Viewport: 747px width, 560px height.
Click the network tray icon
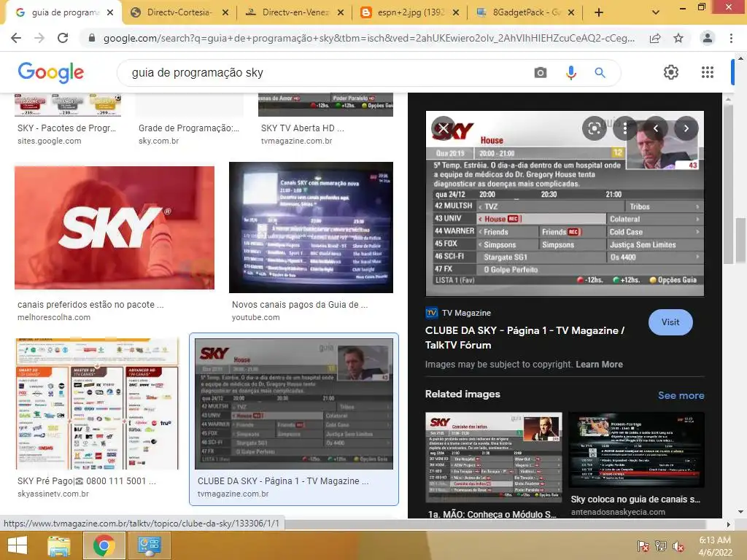661,545
